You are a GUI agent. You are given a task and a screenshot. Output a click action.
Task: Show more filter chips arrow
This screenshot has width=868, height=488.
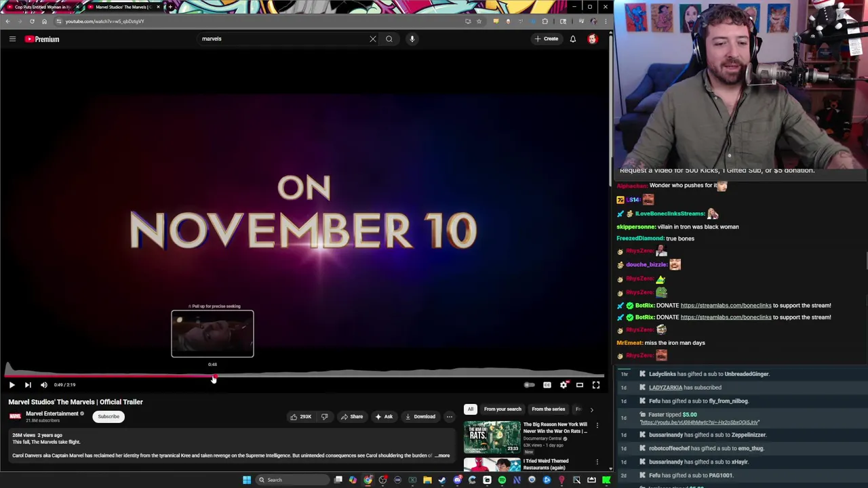pos(591,409)
